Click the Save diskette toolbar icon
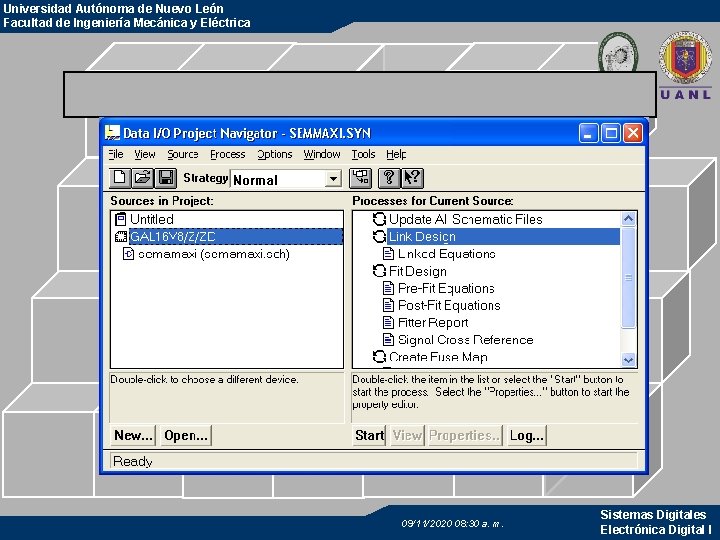 [x=165, y=178]
